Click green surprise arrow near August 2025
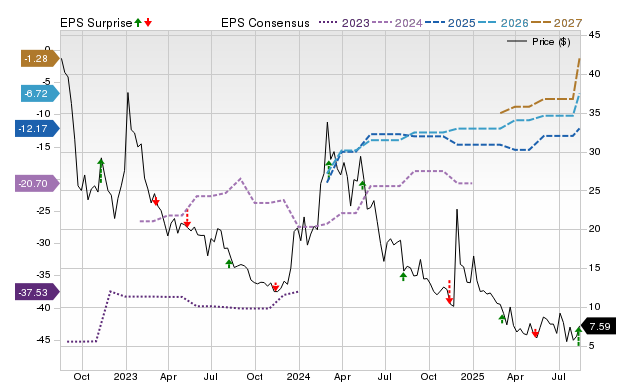 578,336
